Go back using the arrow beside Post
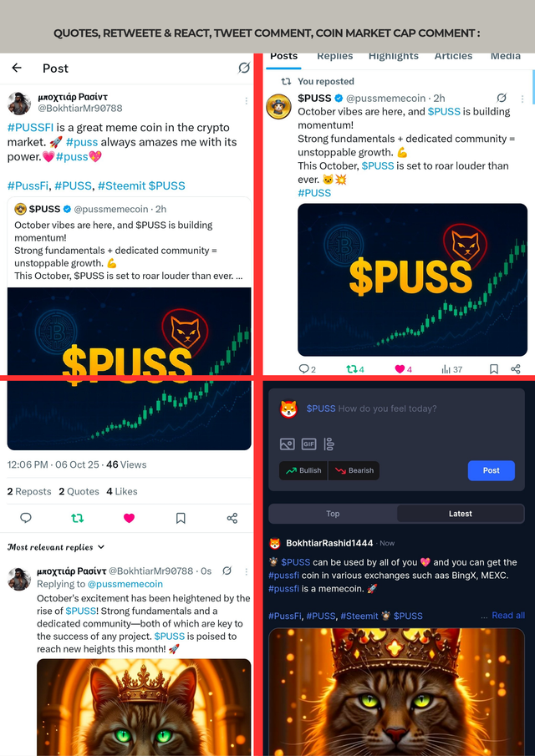The width and height of the screenshot is (535, 756). (x=17, y=68)
